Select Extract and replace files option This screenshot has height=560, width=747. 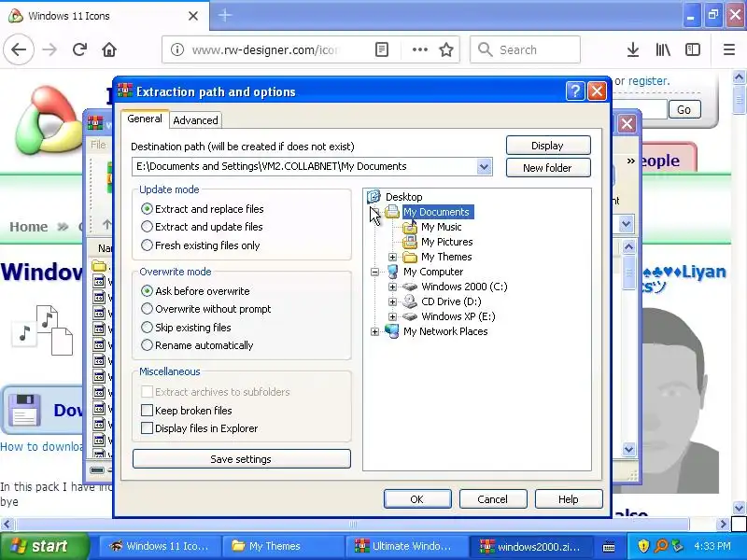147,209
